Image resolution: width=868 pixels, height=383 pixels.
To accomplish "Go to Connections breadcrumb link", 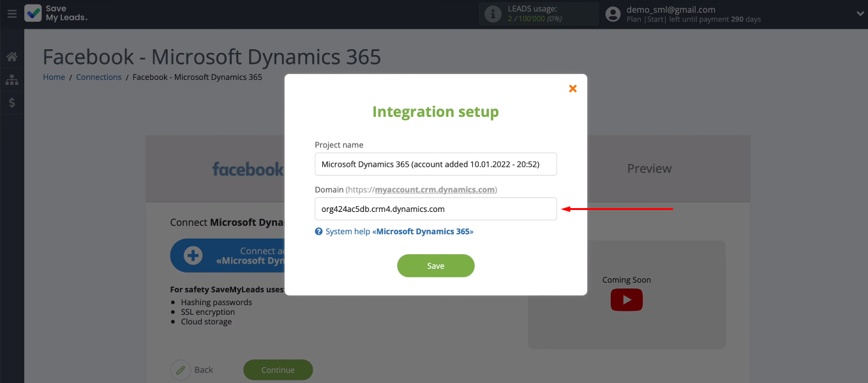I will click(99, 77).
